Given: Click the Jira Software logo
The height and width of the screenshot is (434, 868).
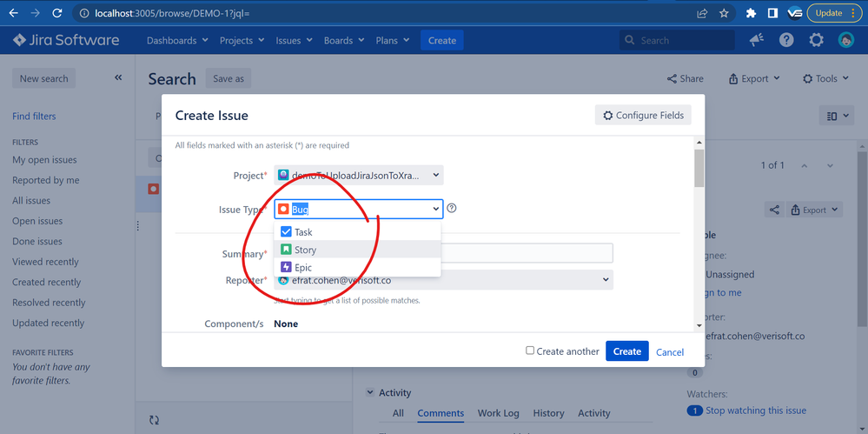Looking at the screenshot, I should pyautogui.click(x=66, y=40).
